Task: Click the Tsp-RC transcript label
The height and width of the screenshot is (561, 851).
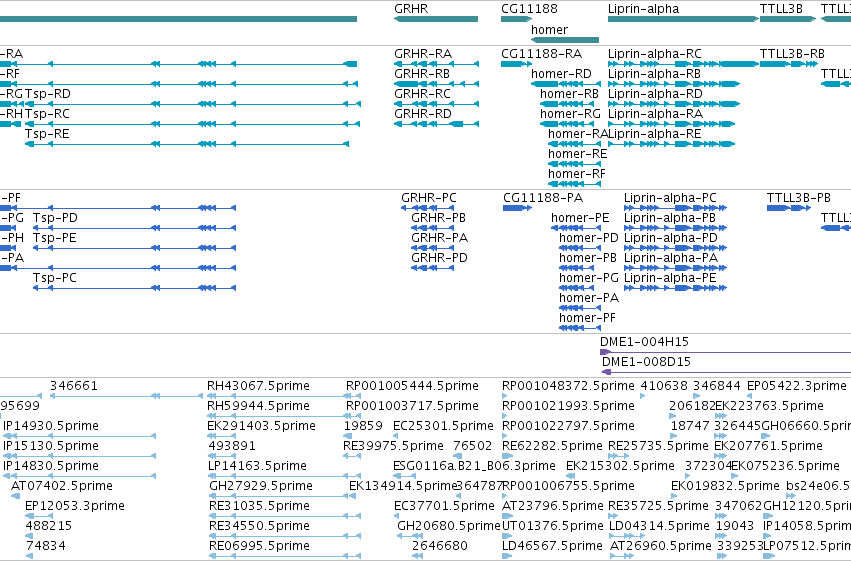Action: (x=47, y=114)
